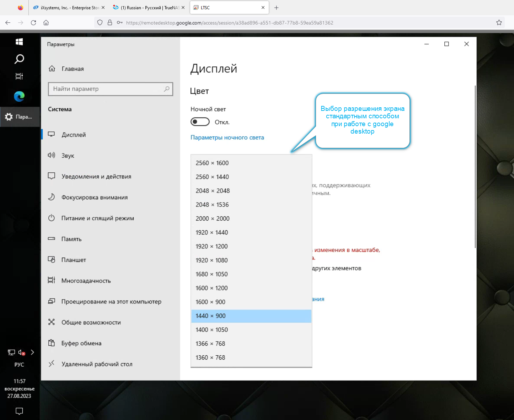The image size is (514, 420).
Task: Open the Память settings section
Action: coord(111,239)
